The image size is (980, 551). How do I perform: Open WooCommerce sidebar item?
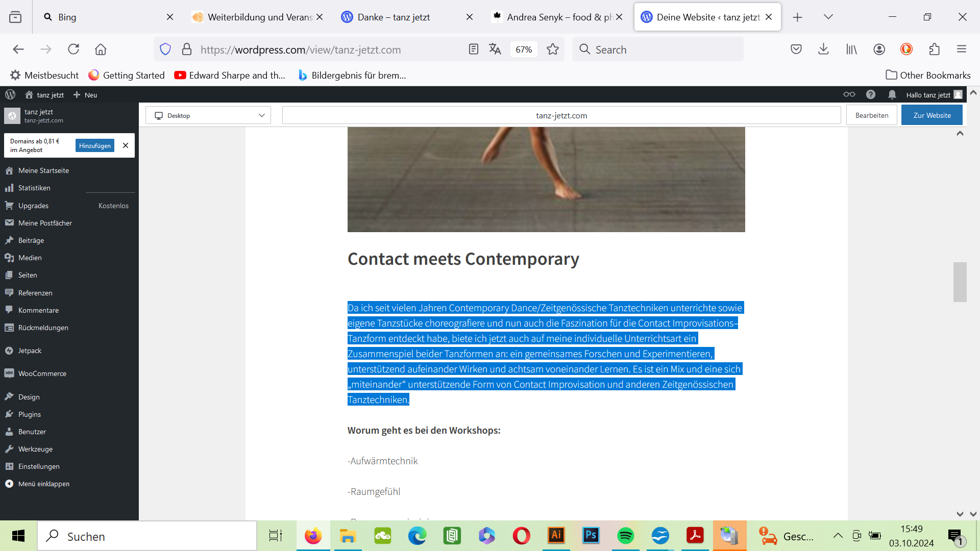[x=42, y=373]
